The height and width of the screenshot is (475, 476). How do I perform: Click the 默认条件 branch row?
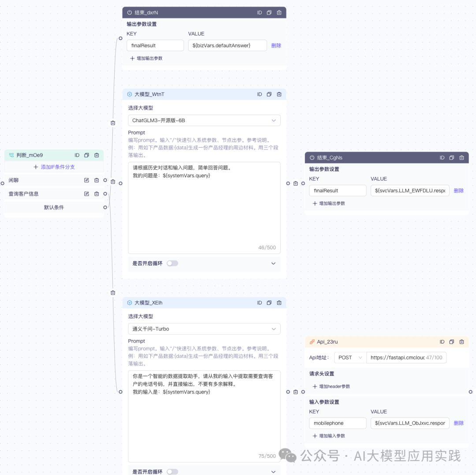pos(54,207)
